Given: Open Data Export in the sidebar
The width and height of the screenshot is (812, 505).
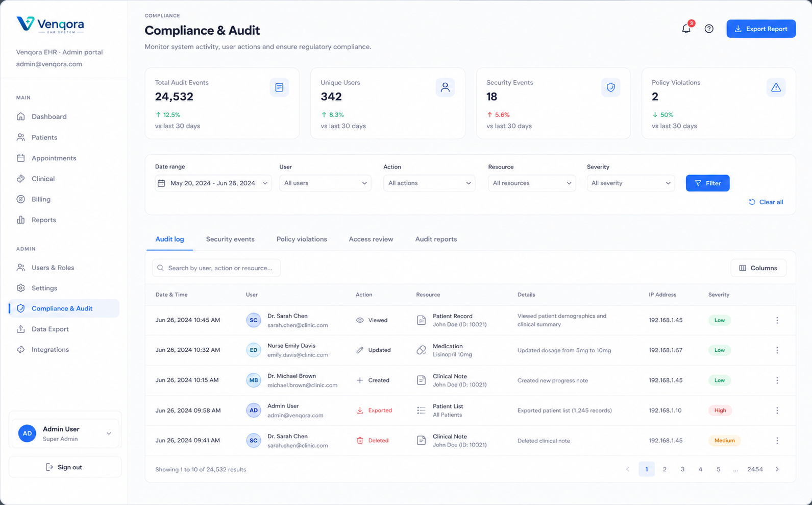Looking at the screenshot, I should (x=64, y=329).
